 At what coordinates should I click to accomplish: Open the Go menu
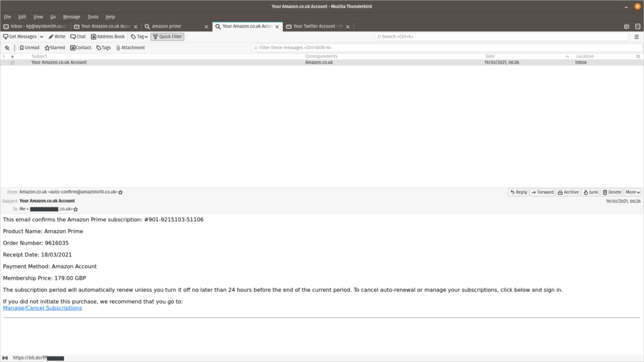pyautogui.click(x=53, y=17)
